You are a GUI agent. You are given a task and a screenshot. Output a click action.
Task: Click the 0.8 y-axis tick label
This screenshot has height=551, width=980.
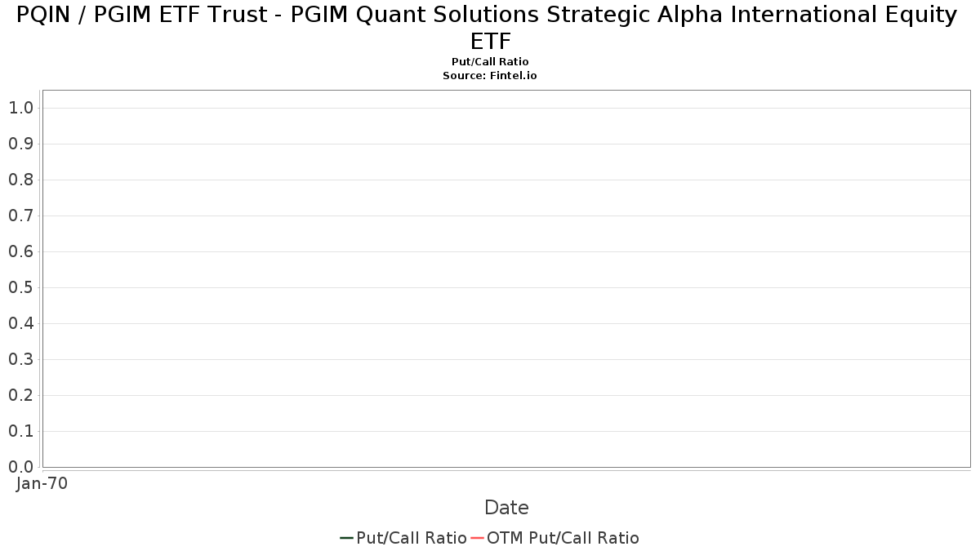[x=20, y=180]
